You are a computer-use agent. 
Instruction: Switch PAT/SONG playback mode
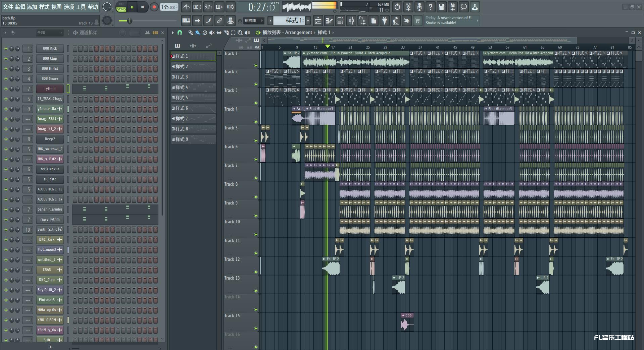tap(121, 7)
